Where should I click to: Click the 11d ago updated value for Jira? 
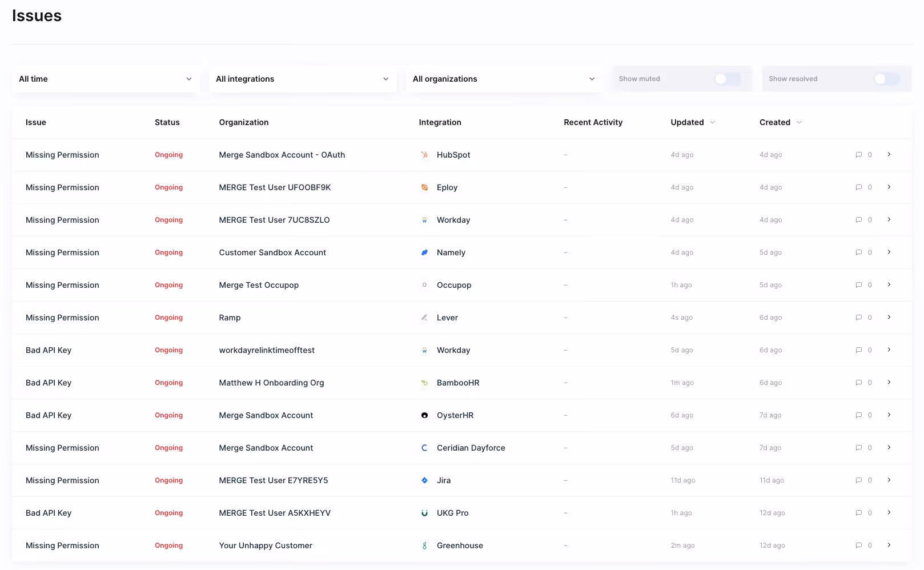(x=683, y=480)
